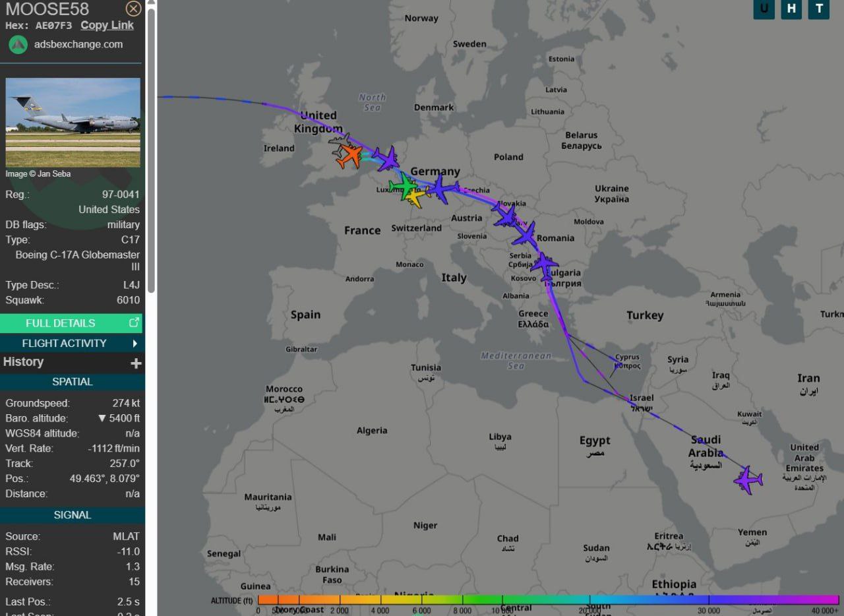Open the external-link icon on FULL DETAILS

point(134,323)
